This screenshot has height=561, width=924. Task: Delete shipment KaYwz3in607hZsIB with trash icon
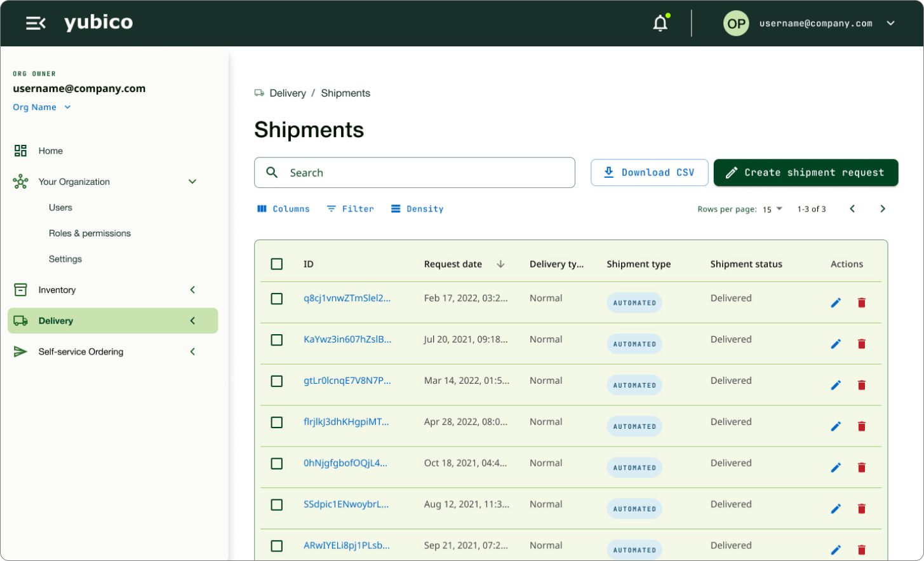point(862,344)
